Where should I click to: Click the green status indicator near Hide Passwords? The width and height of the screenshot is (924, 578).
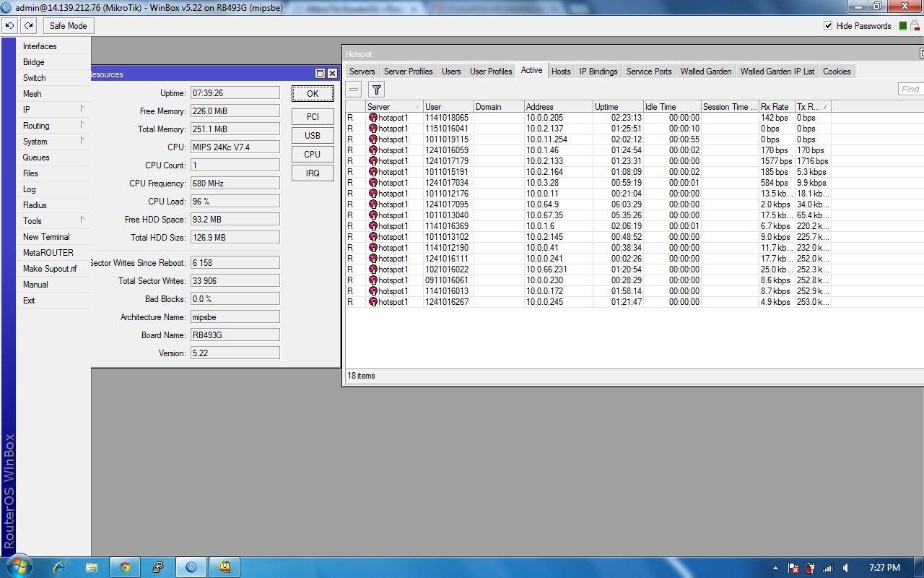pyautogui.click(x=903, y=26)
